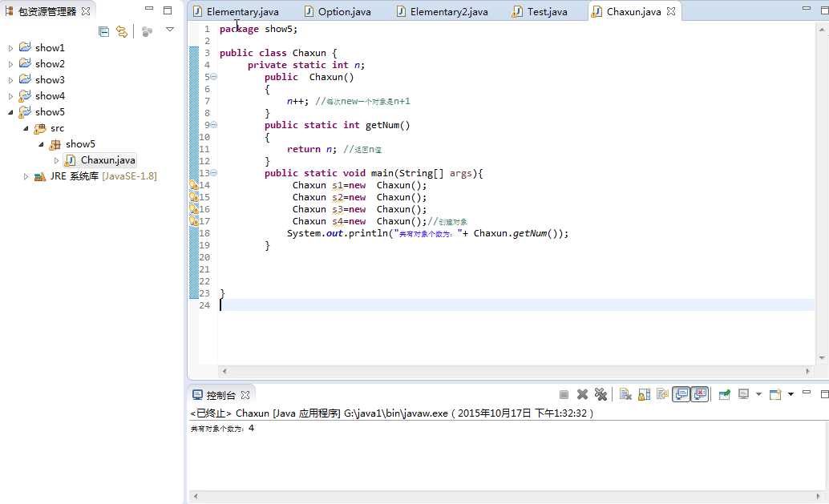Select the src source folder
Image resolution: width=829 pixels, height=504 pixels.
coord(57,128)
